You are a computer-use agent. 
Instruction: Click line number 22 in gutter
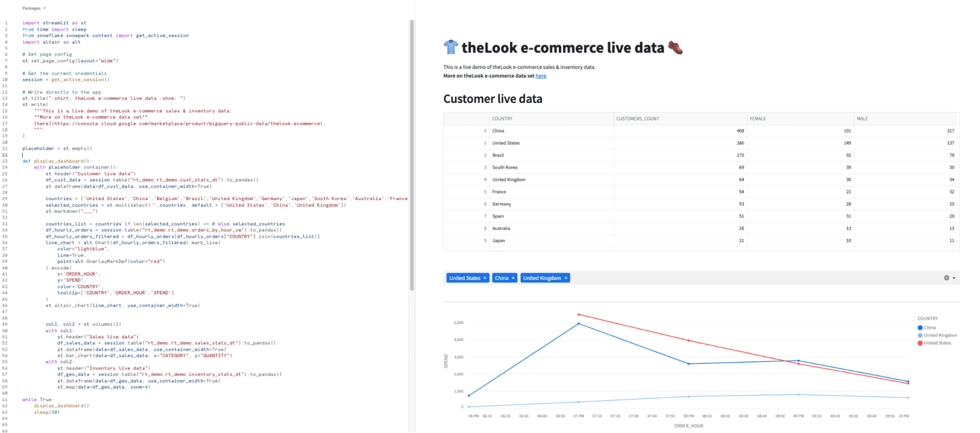point(5,155)
